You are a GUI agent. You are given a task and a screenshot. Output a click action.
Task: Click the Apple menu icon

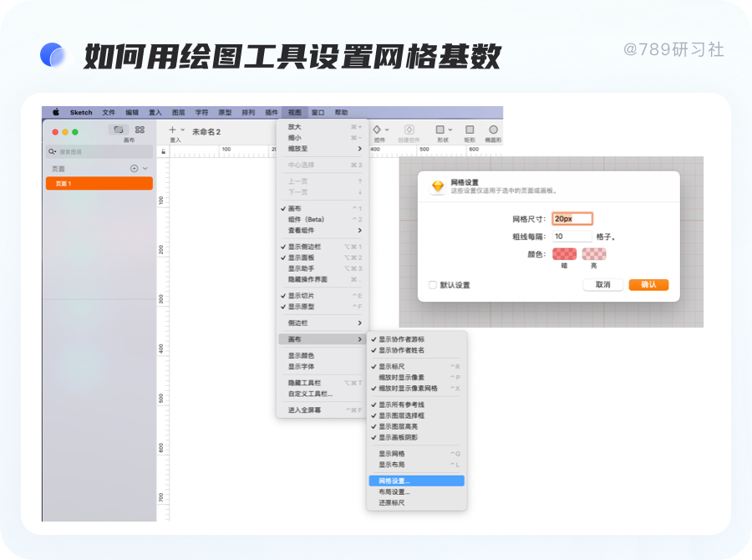56,112
